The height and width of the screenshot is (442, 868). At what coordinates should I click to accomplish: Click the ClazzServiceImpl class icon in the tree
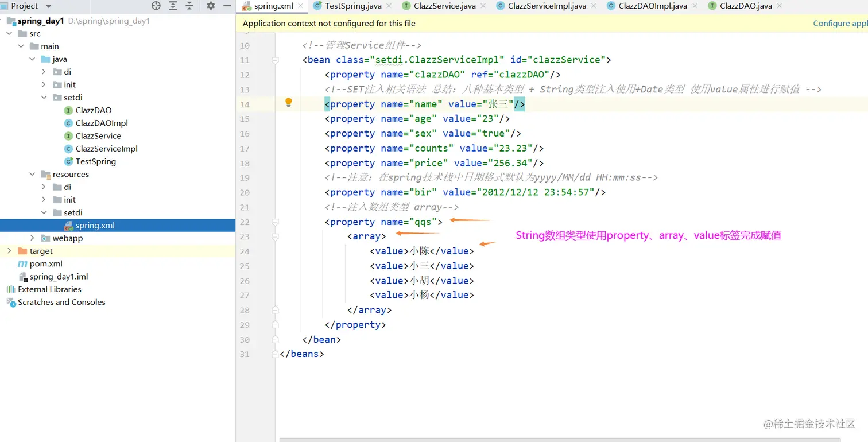tap(69, 149)
